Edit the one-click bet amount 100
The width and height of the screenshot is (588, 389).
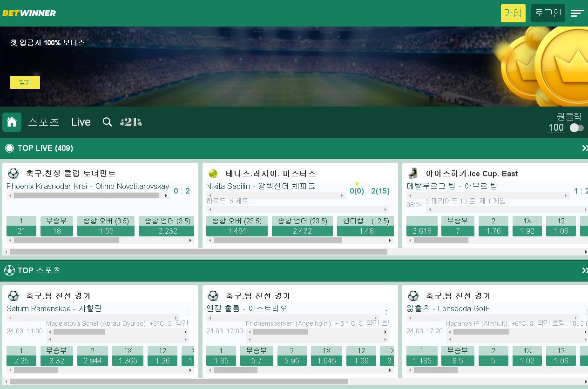pos(556,127)
